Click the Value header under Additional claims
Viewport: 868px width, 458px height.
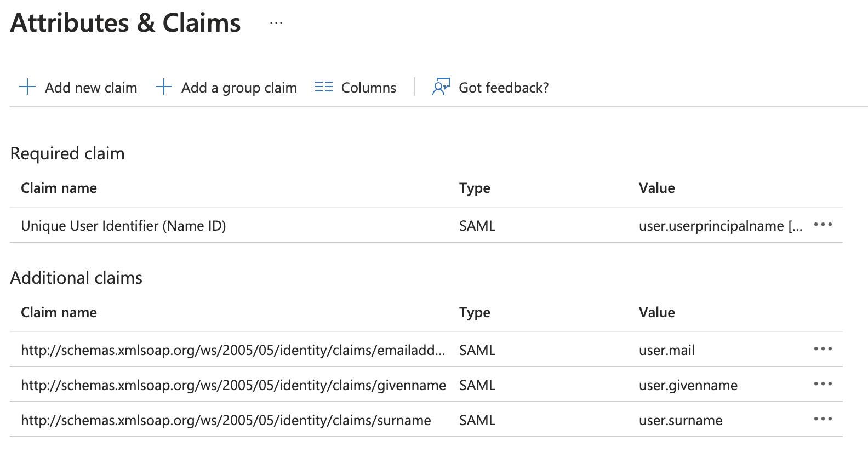(x=657, y=312)
